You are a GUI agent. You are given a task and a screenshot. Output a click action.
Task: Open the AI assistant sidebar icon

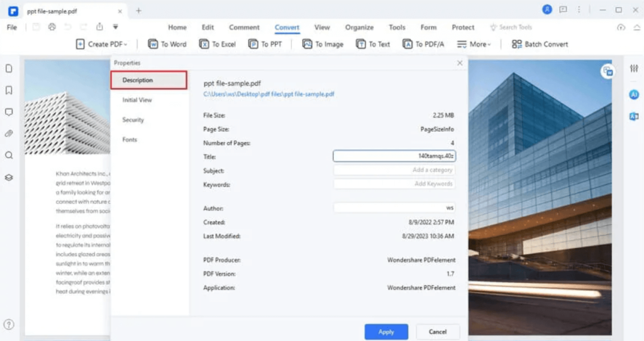pos(634,94)
